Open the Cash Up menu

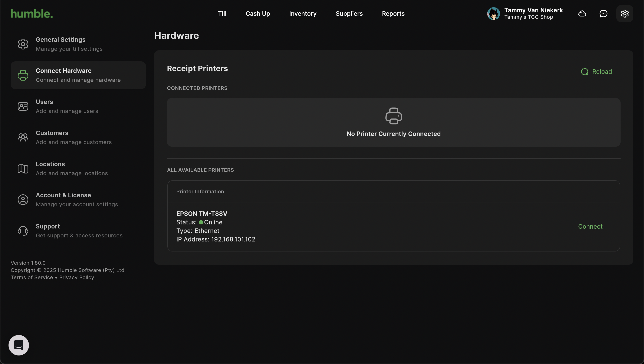(x=257, y=13)
